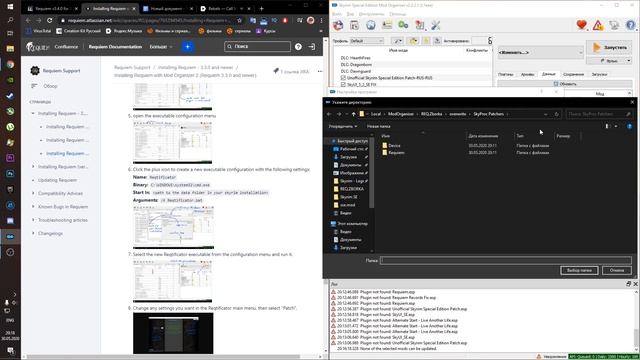Switch to the Архивы tab
The width and height of the screenshot is (640, 360).
pyautogui.click(x=527, y=74)
